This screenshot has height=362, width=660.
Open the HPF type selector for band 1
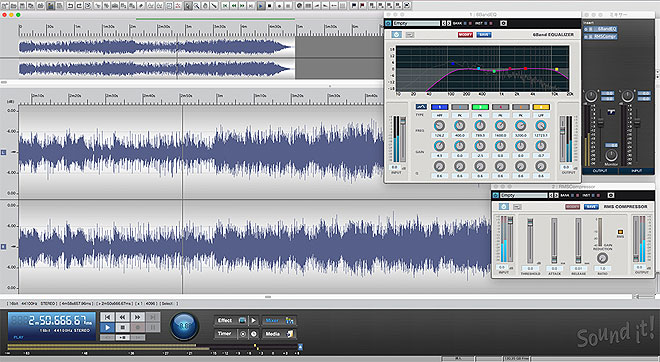[x=439, y=115]
